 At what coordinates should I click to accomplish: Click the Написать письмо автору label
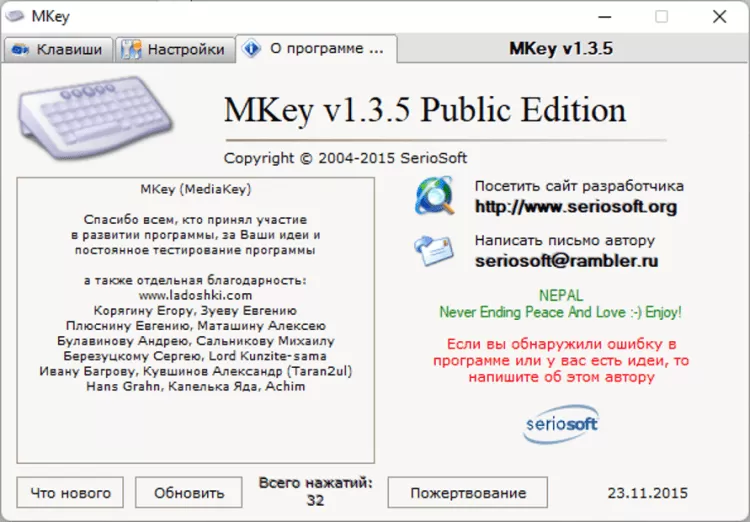point(565,240)
